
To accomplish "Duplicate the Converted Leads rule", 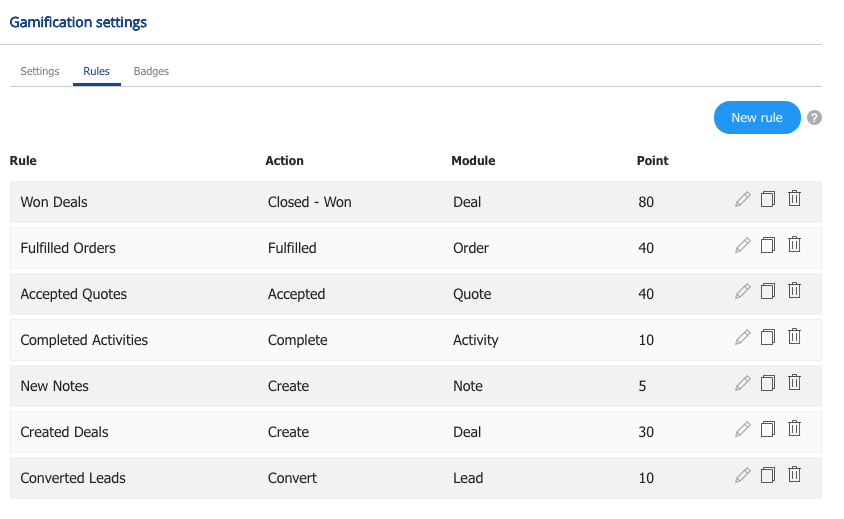I will coord(768,475).
